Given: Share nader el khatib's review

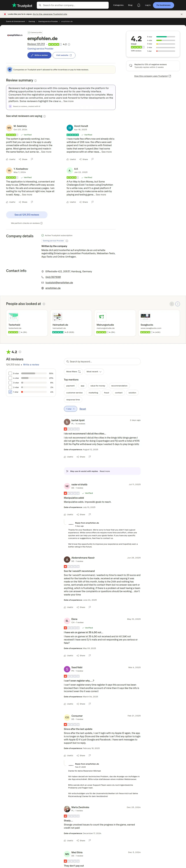Looking at the screenshot, I should pyautogui.click(x=81, y=515).
